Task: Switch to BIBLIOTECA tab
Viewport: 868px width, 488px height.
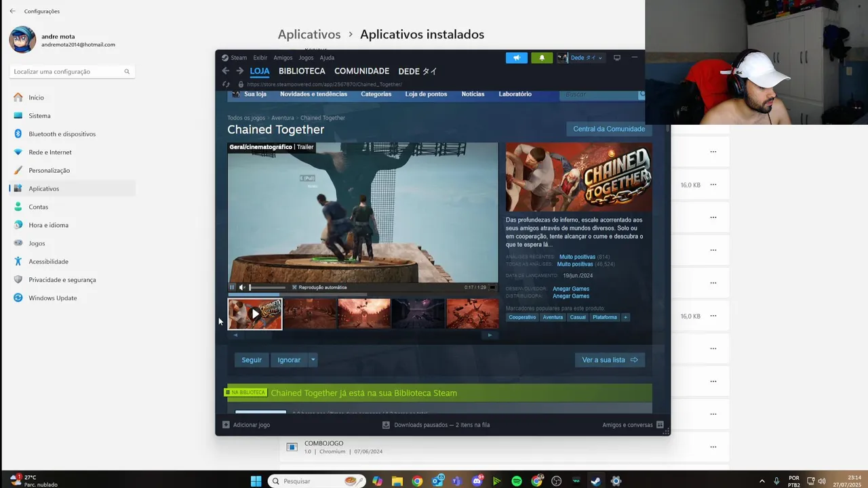Action: (302, 71)
